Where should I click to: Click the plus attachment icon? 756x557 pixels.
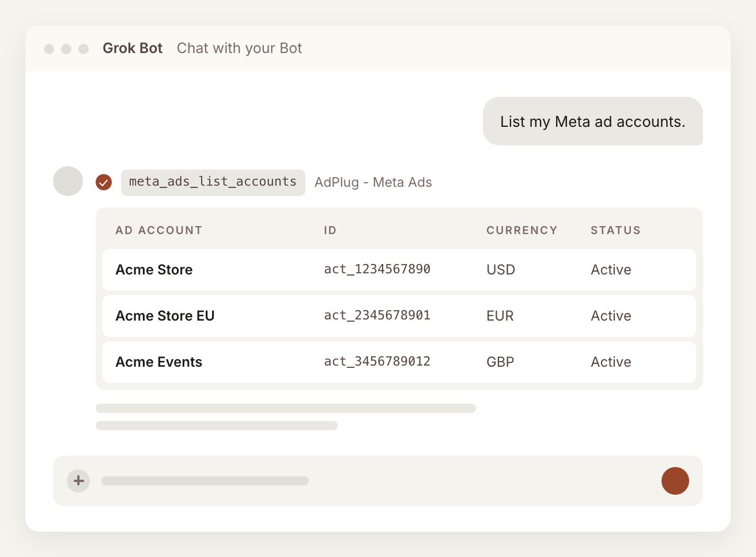tap(78, 481)
